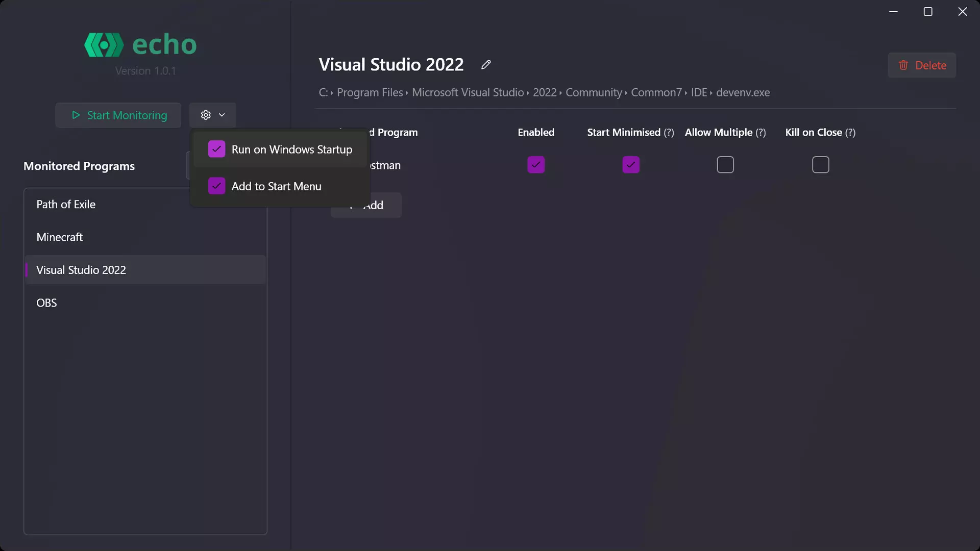This screenshot has height=551, width=980.
Task: Select Path of Exile in Monitored Programs
Action: pos(145,205)
